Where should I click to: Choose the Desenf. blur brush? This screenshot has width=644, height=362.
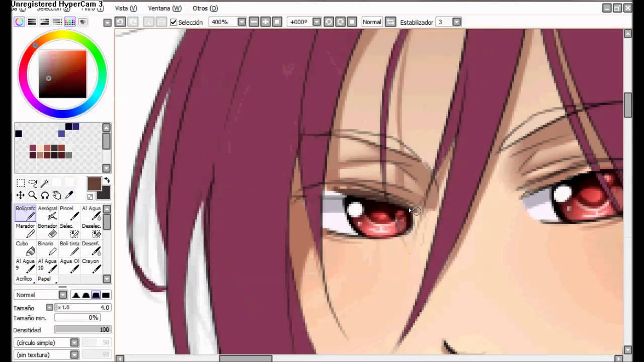coord(91,248)
